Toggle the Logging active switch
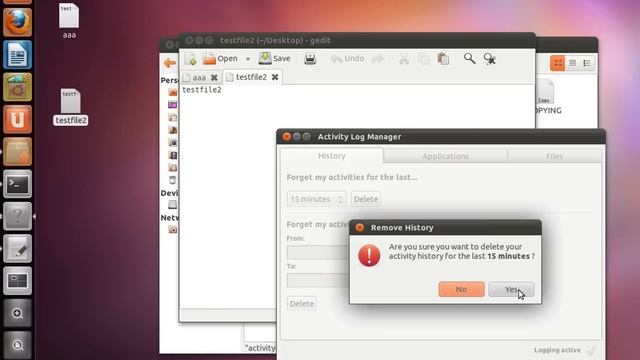Viewport: 640px width, 360px height. [591, 350]
